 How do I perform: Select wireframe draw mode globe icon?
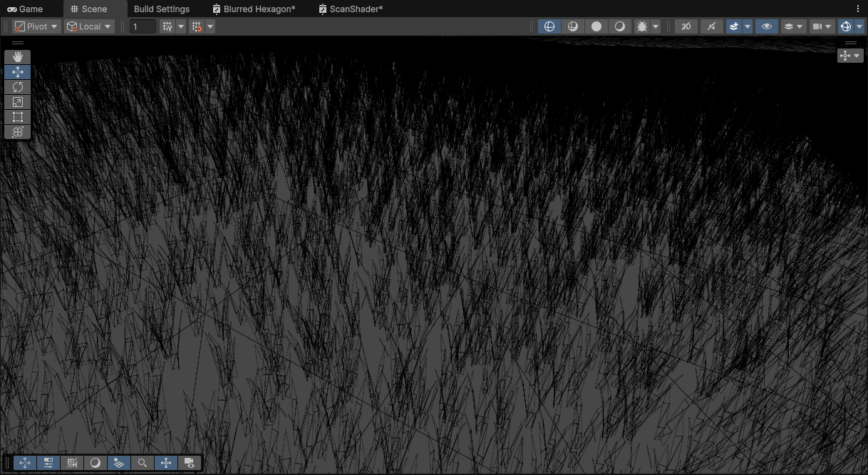tap(549, 26)
